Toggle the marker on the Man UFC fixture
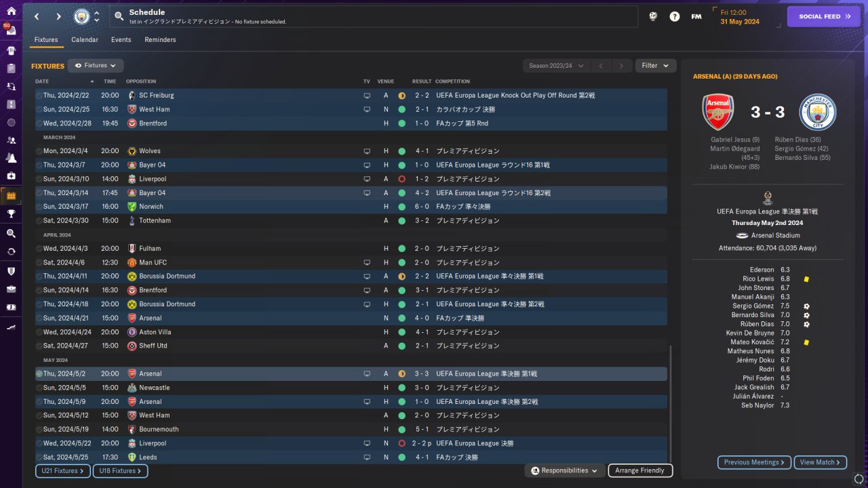This screenshot has width=868, height=488. (x=39, y=262)
